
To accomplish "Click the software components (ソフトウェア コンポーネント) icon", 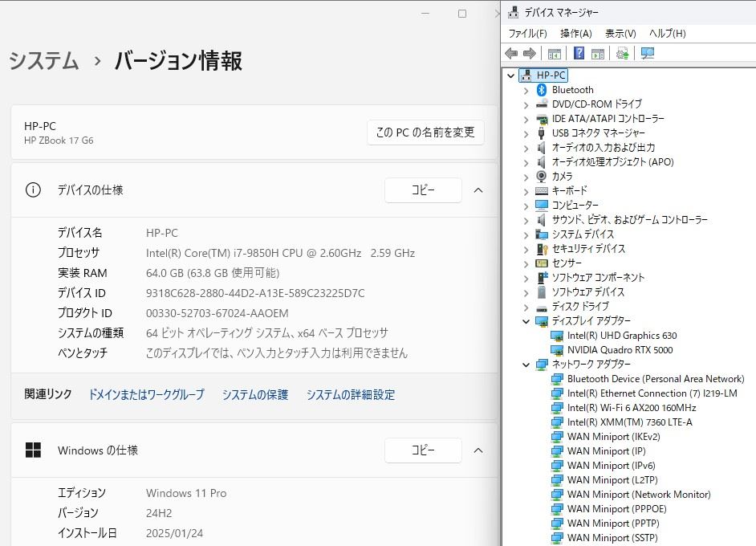I will click(542, 278).
